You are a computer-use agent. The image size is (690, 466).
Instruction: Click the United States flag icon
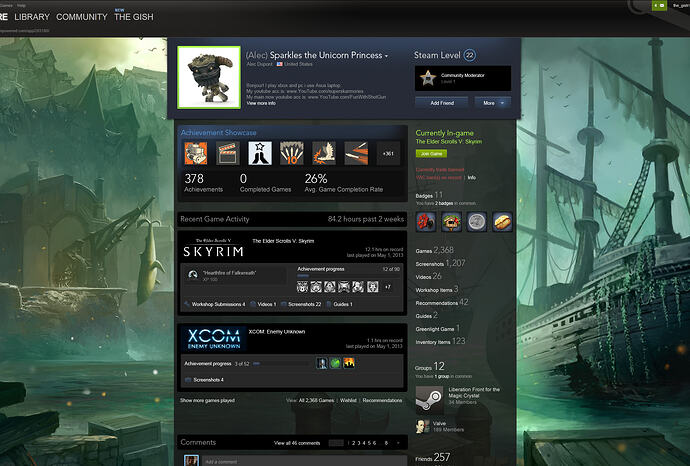(279, 64)
